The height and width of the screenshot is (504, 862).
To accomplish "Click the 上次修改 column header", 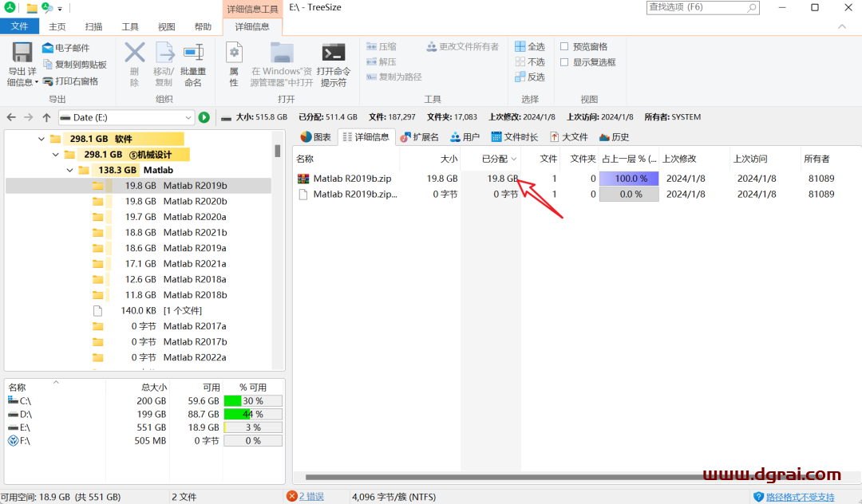I will point(679,159).
